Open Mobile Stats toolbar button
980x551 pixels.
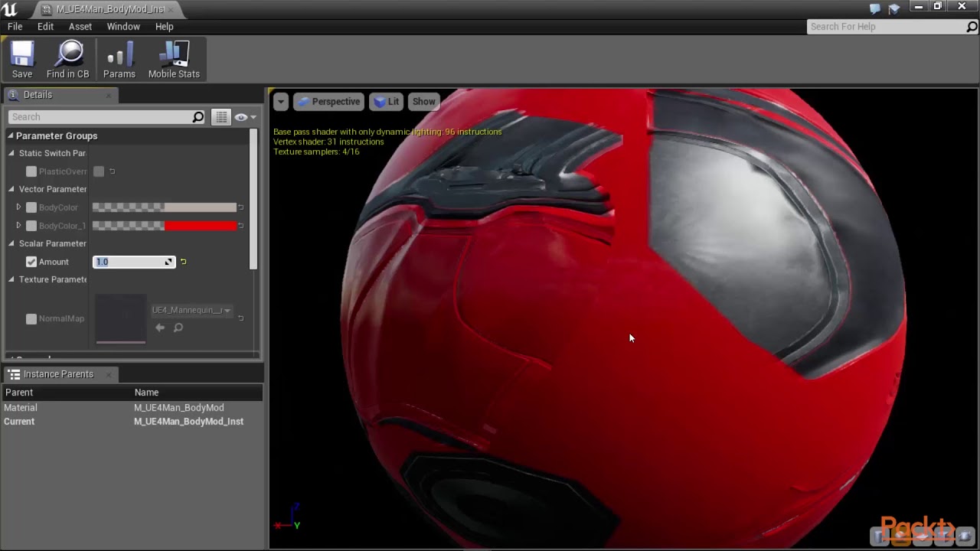(174, 60)
